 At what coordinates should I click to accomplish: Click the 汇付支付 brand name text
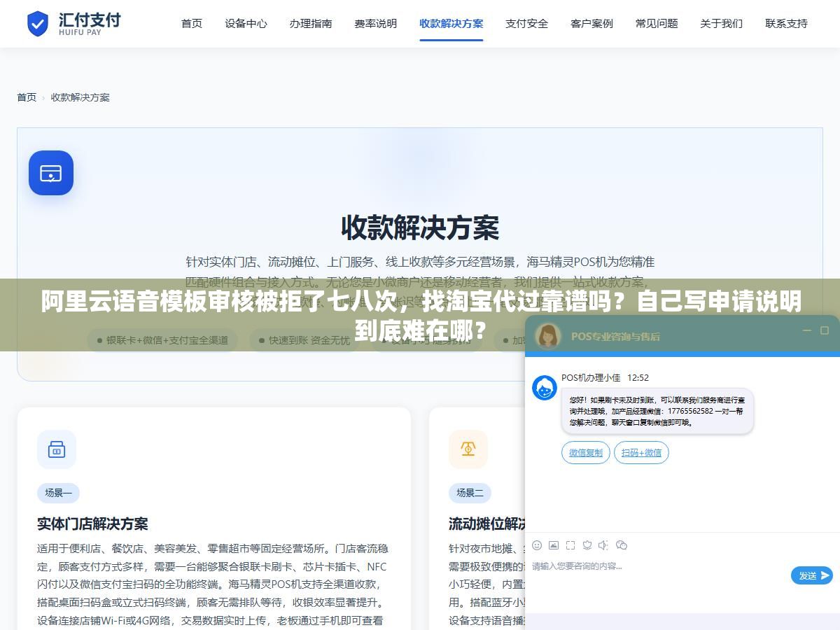pos(90,20)
